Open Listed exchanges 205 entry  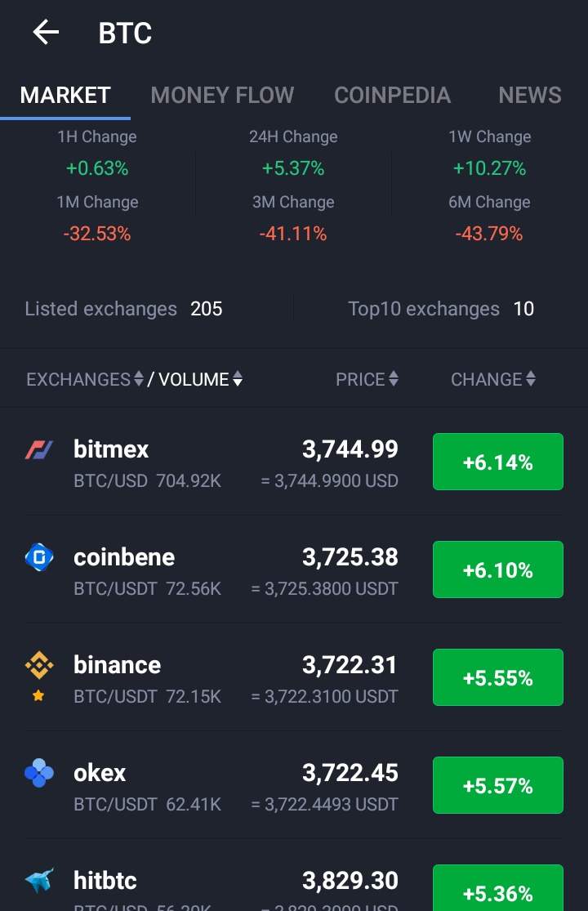[123, 309]
